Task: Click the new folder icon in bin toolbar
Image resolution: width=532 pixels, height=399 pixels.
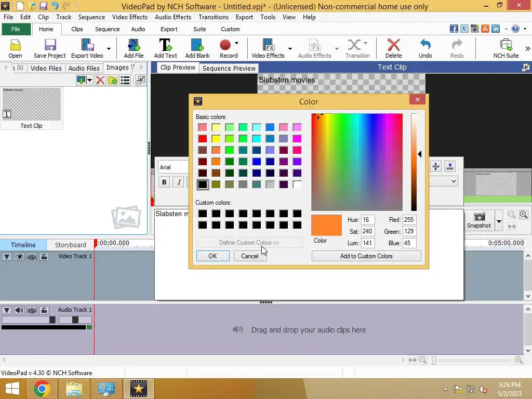Action: pyautogui.click(x=113, y=81)
